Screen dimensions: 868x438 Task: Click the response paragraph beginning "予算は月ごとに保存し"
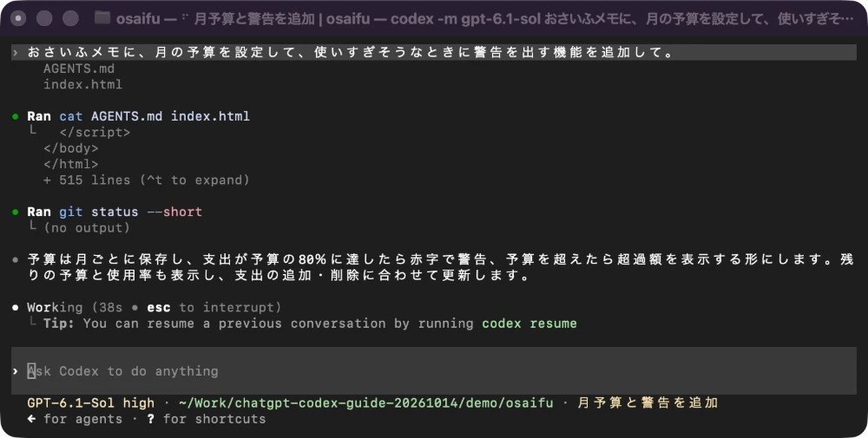coord(441,268)
